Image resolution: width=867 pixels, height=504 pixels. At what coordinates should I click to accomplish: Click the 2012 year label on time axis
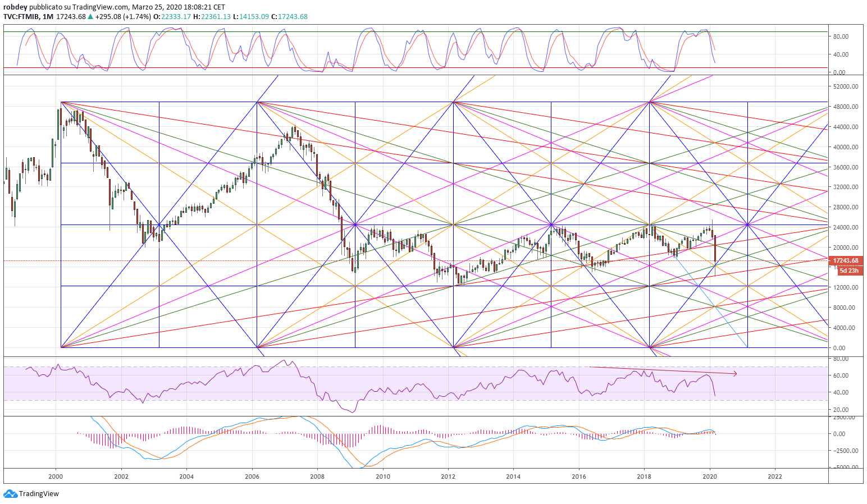(x=448, y=476)
